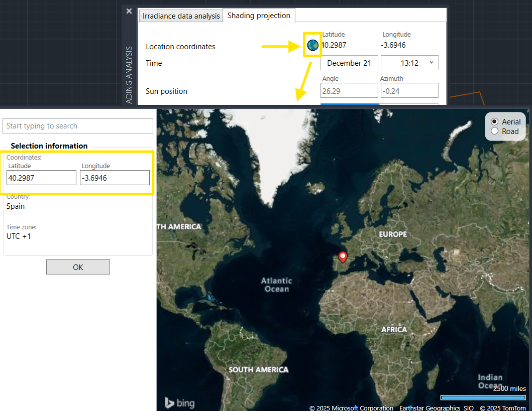The width and height of the screenshot is (532, 411).
Task: Focus the Longitude coordinate input box
Action: point(115,178)
